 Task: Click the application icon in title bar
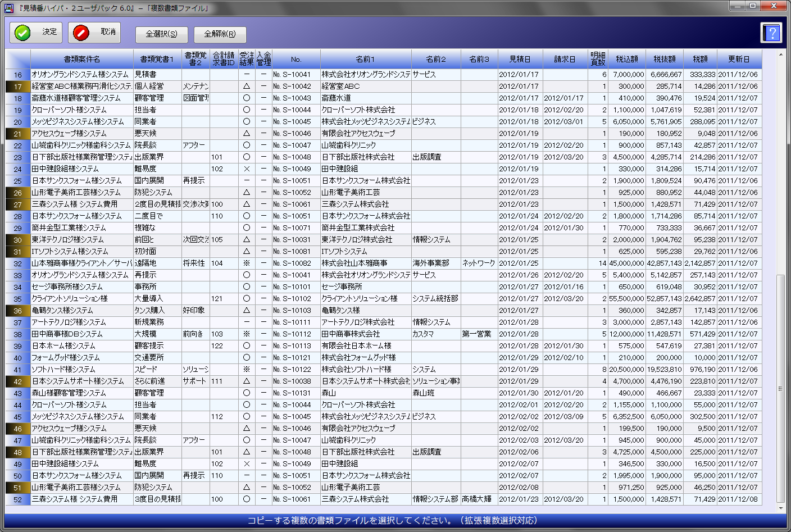click(8, 7)
